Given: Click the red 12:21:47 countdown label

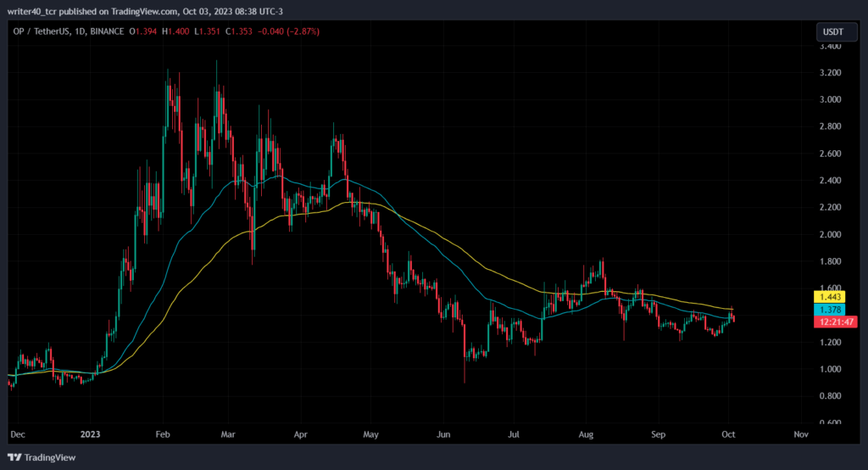Looking at the screenshot, I should click(x=835, y=322).
